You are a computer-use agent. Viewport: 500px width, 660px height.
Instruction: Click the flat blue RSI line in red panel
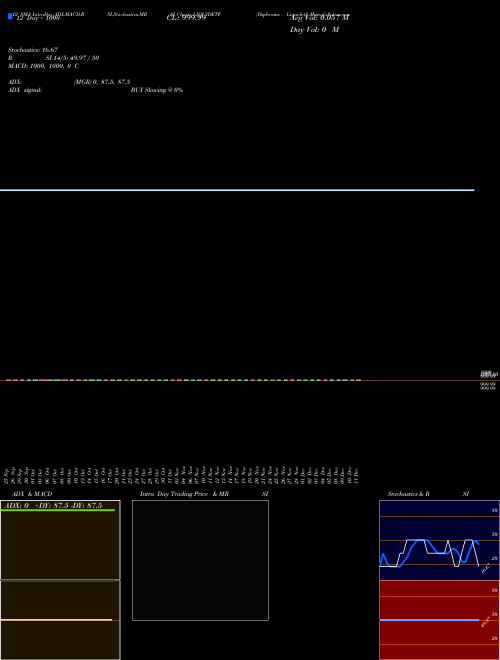click(x=429, y=620)
